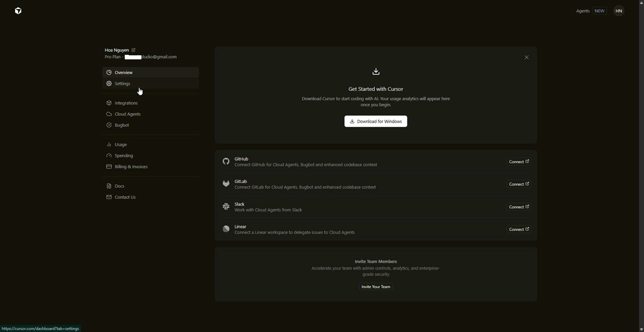Image resolution: width=644 pixels, height=332 pixels.
Task: Dismiss the Get Started with Cursor card
Action: tap(527, 57)
